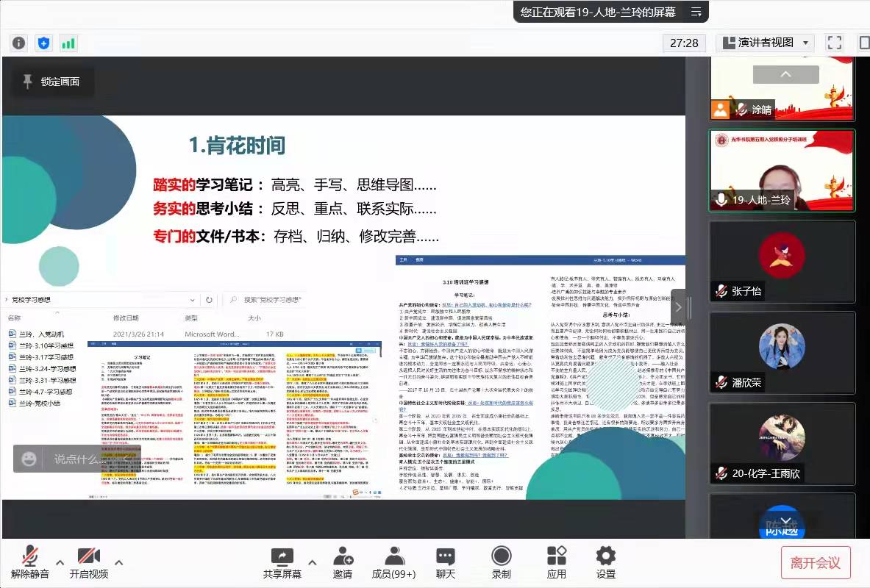The height and width of the screenshot is (588, 870).
Task: Click the 党校学习感想 folder path in explorer
Action: 31,300
